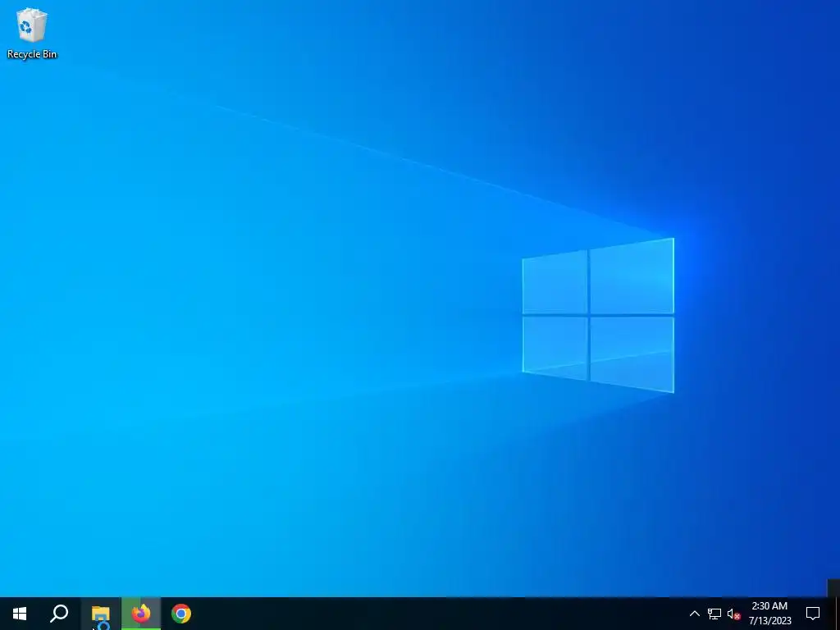The image size is (840, 630).
Task: Open network status tray icon
Action: coord(714,614)
